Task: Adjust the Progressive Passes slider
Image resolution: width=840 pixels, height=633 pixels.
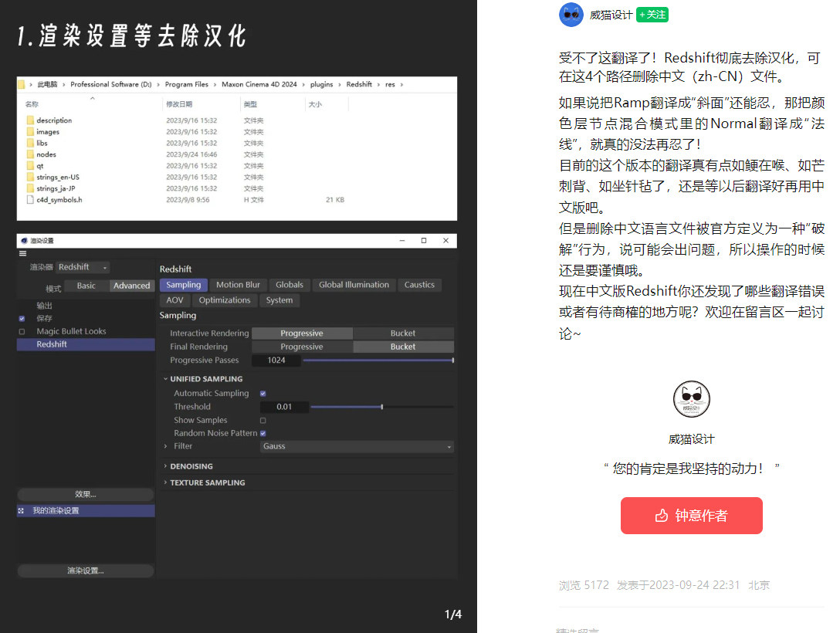Action: click(x=378, y=361)
